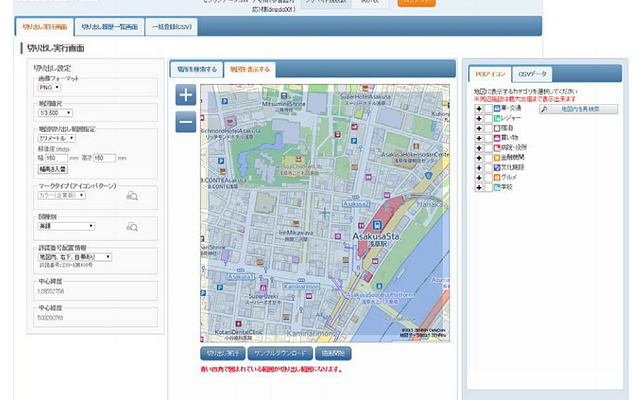Click the 幅 width input field
The height and width of the screenshot is (400, 640).
coord(56,158)
